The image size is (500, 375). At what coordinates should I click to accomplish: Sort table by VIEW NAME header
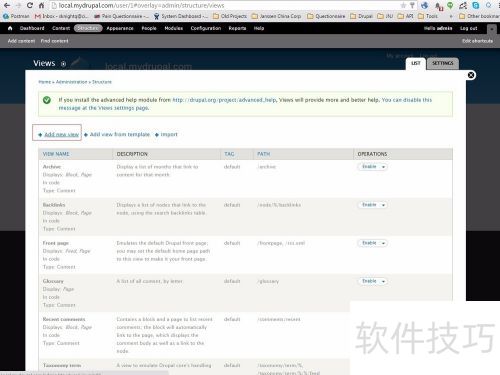[56, 154]
